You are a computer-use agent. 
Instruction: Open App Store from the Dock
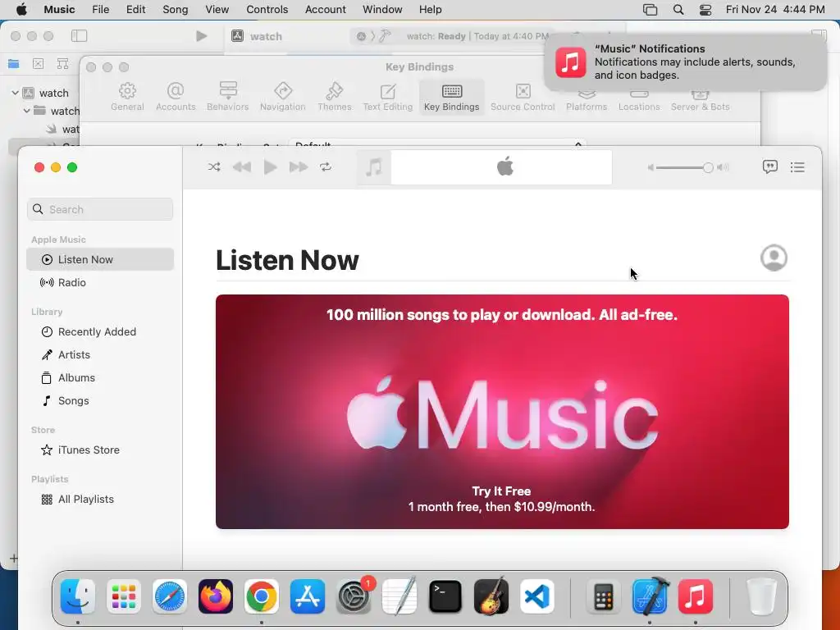tap(308, 596)
